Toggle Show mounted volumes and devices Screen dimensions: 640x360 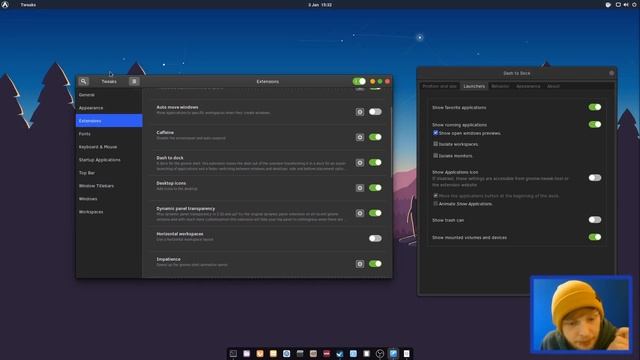pos(595,237)
